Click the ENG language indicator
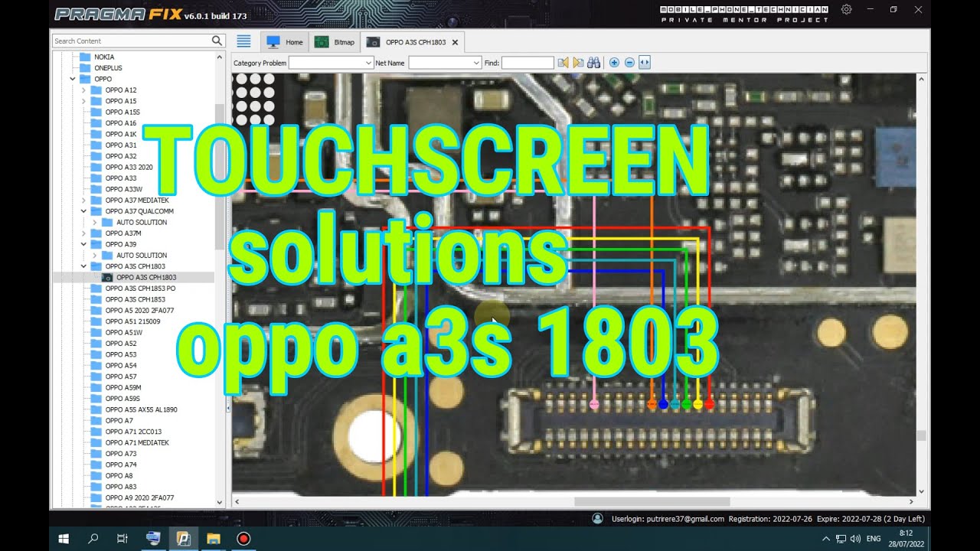 pyautogui.click(x=874, y=539)
